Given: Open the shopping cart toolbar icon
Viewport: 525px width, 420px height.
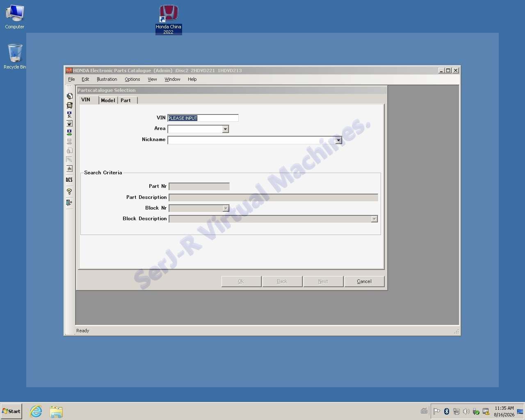Looking at the screenshot, I should coord(69,105).
